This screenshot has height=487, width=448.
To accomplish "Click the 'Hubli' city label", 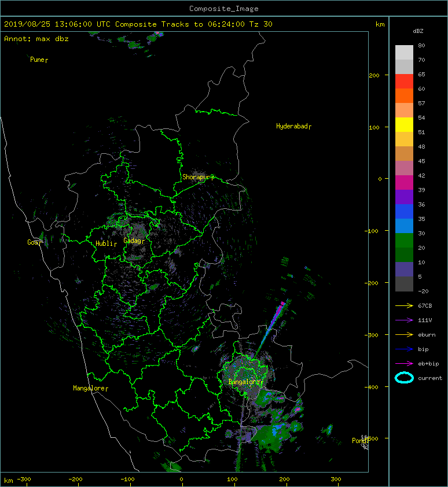I will click(x=104, y=244).
